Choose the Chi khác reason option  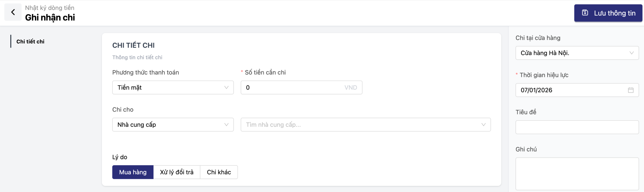pos(219,172)
